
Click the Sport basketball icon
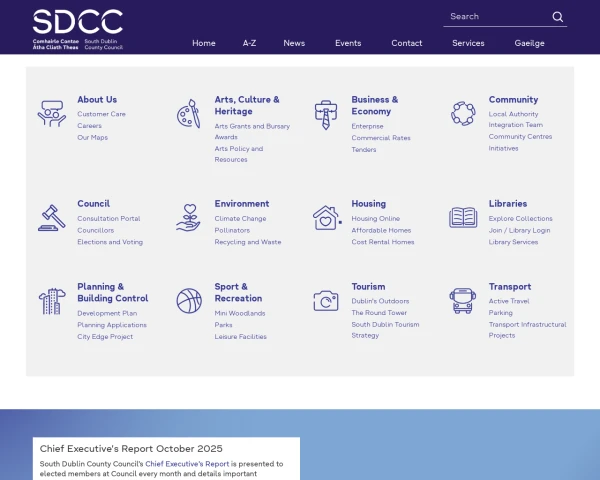point(189,301)
